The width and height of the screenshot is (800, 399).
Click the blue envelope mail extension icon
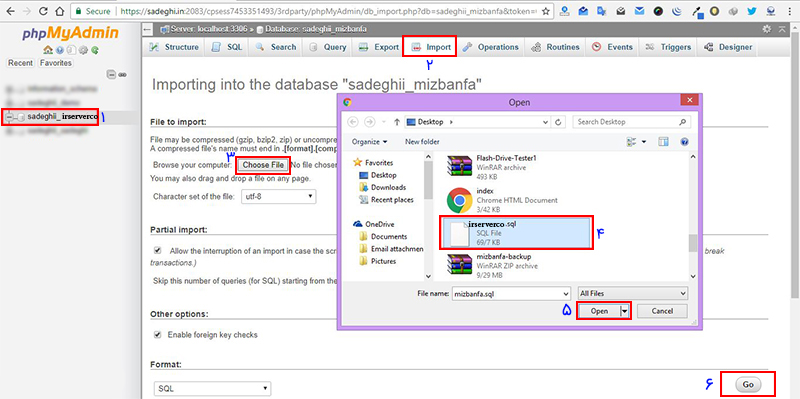pos(639,11)
